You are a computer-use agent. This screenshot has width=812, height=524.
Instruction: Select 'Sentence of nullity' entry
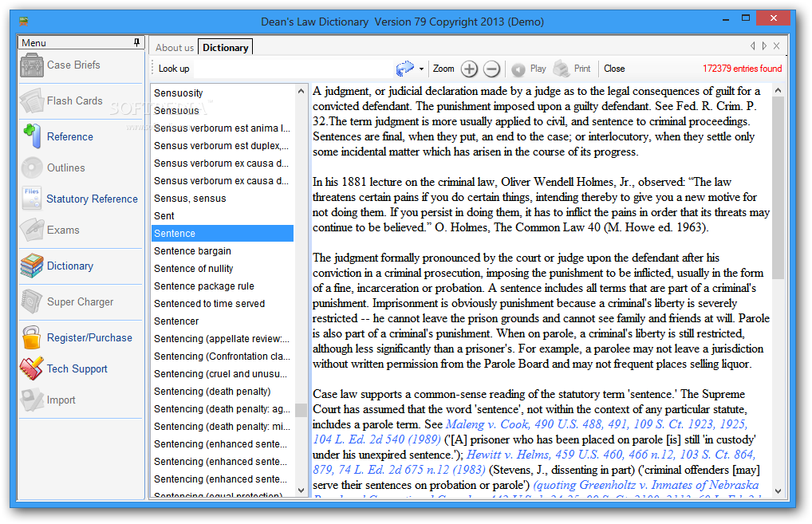point(223,269)
